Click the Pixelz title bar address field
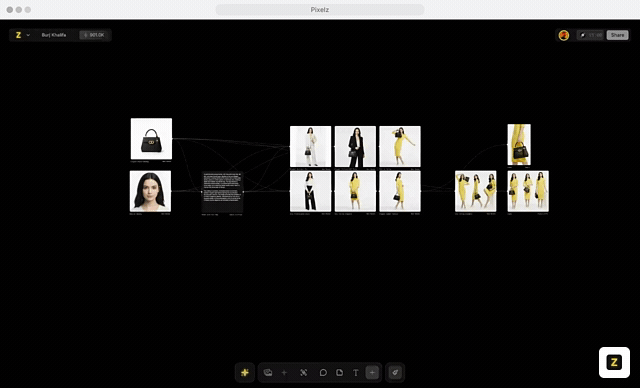The image size is (640, 388). 320,10
